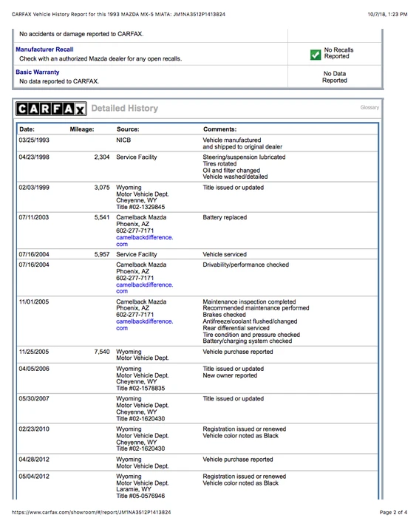Image resolution: width=419 pixels, height=532 pixels.
Task: Open the Glossary link
Action: tap(369, 108)
